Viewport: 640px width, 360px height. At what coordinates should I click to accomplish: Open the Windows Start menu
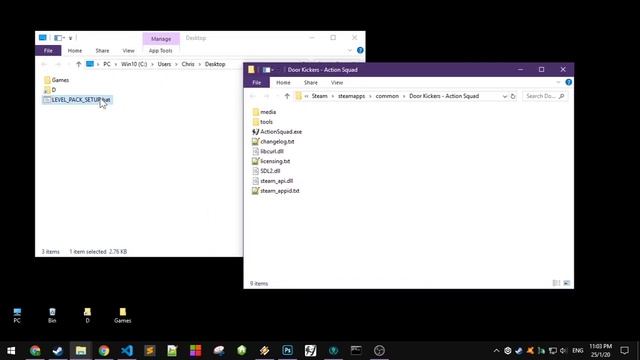[11, 350]
